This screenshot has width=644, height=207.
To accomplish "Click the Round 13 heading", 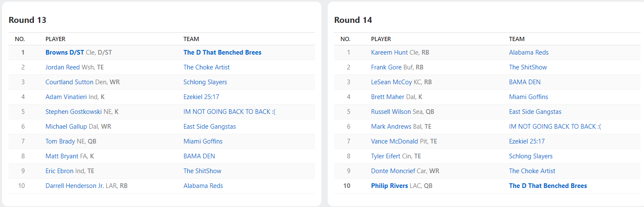I will tap(27, 20).
